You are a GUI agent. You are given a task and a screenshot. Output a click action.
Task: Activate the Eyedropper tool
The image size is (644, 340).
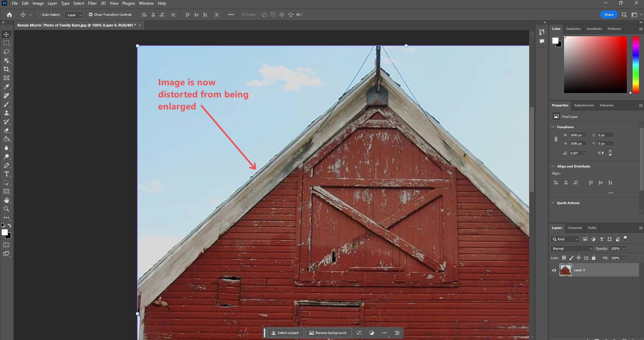7,87
